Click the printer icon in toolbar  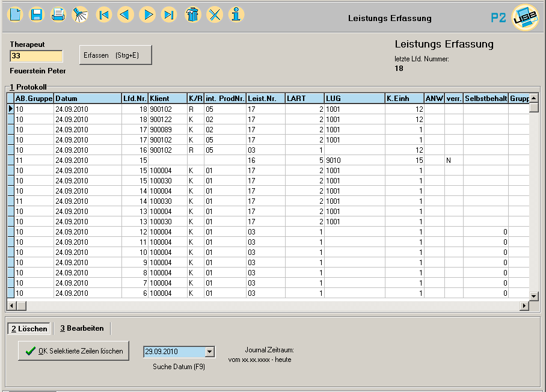click(58, 14)
